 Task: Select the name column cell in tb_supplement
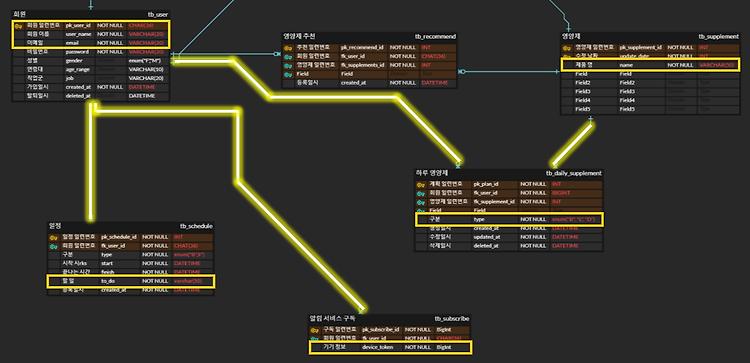coord(642,65)
